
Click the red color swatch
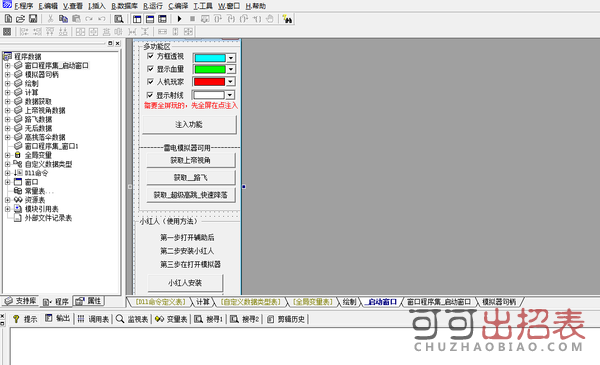[209, 82]
